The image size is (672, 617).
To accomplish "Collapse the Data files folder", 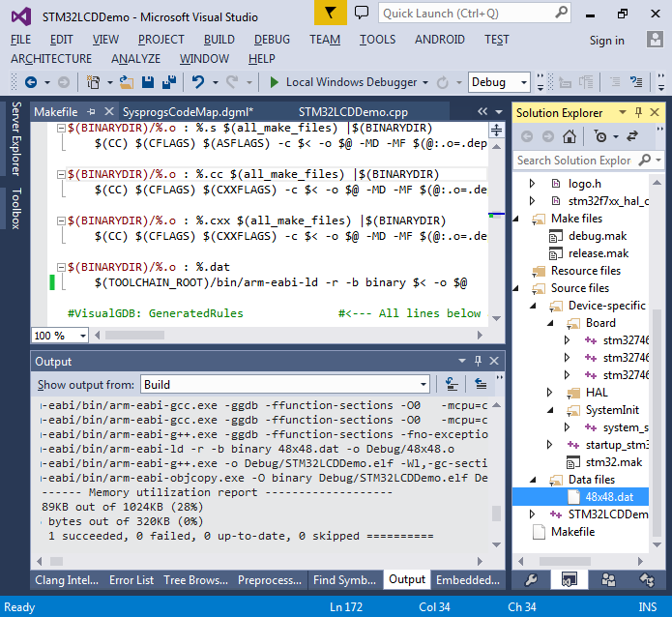I will 534,480.
